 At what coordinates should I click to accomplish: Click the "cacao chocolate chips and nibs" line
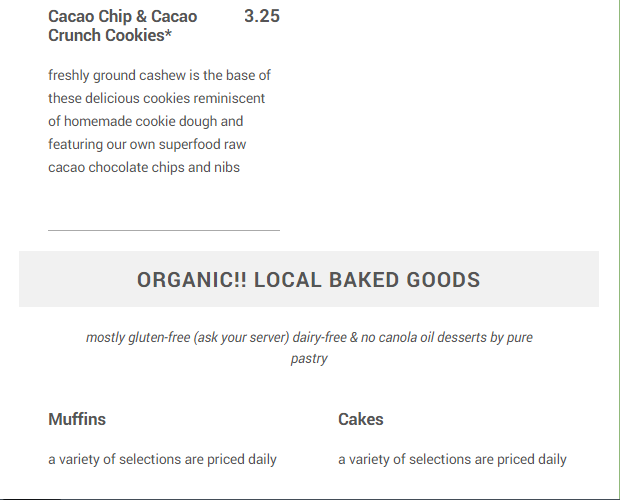click(144, 167)
